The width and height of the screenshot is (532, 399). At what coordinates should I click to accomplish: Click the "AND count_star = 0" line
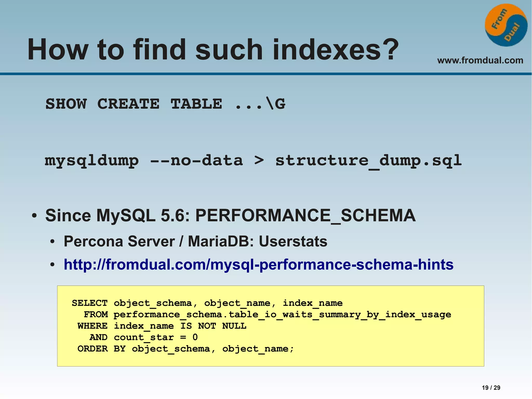tap(144, 338)
